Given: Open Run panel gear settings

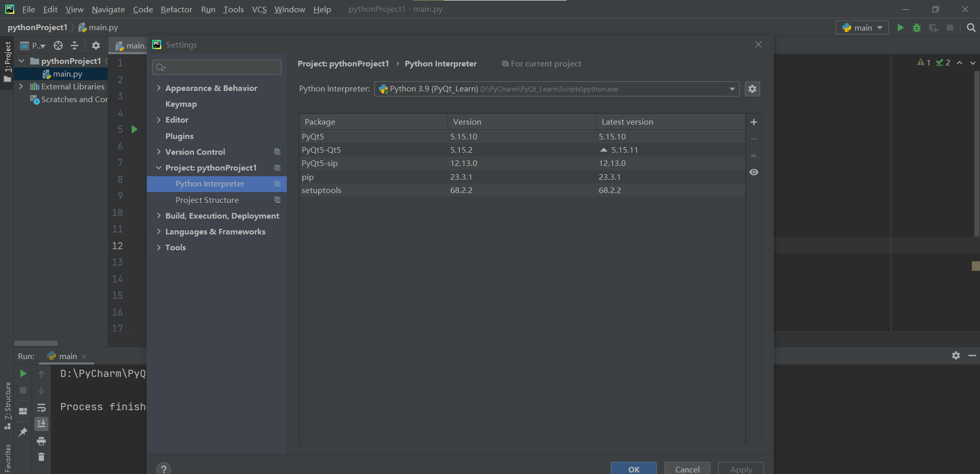Looking at the screenshot, I should [x=956, y=355].
